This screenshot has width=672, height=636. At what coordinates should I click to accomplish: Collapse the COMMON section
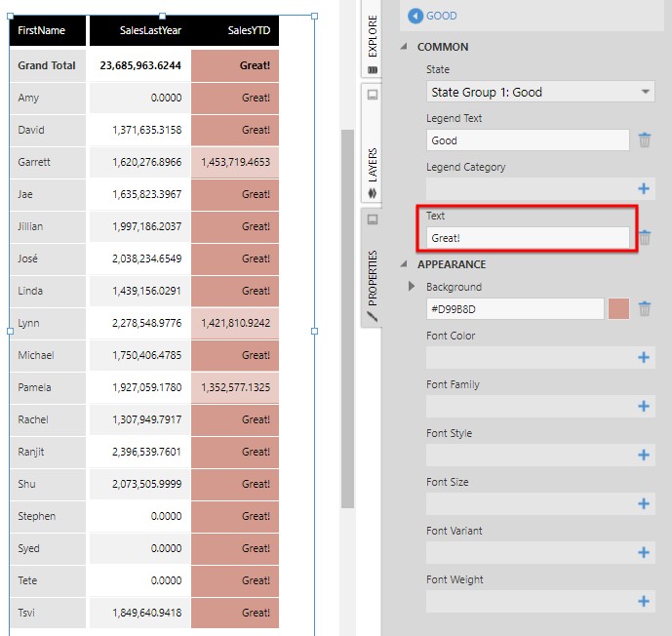405,47
